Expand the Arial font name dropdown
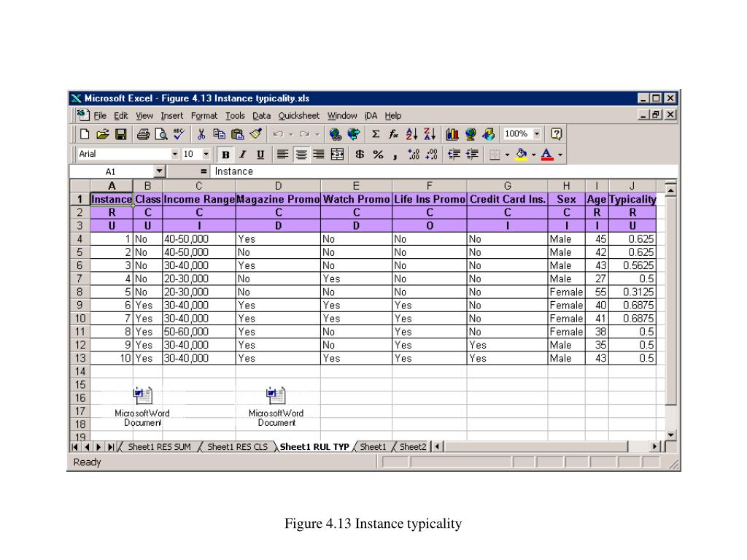This screenshot has width=747, height=560. (x=175, y=155)
